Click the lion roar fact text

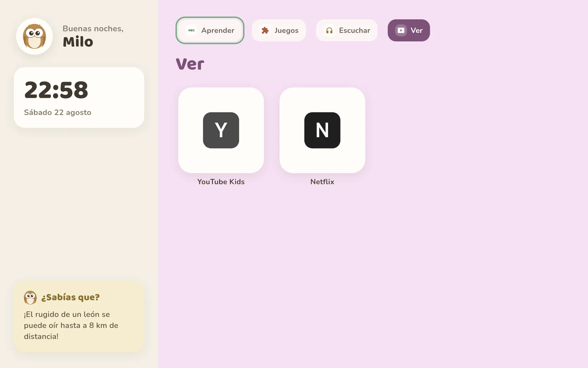pyautogui.click(x=71, y=325)
